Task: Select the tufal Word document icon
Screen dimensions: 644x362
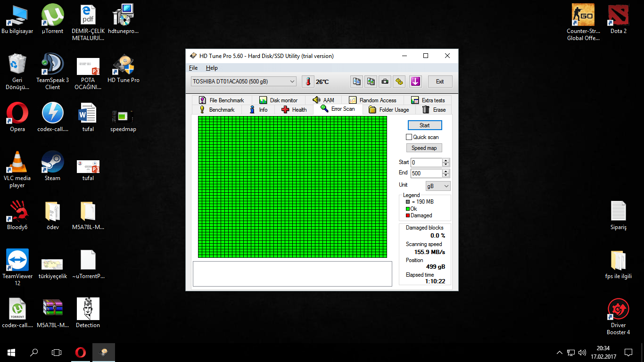Action: click(x=88, y=117)
